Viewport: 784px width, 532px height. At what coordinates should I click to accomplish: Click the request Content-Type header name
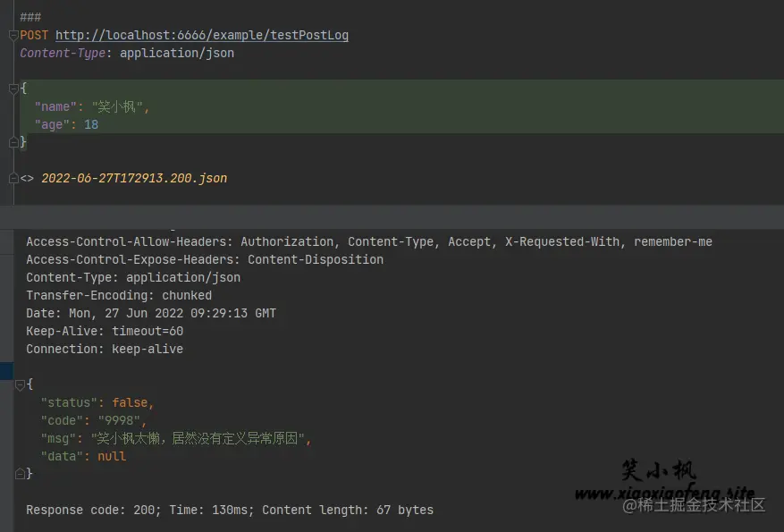coord(63,53)
